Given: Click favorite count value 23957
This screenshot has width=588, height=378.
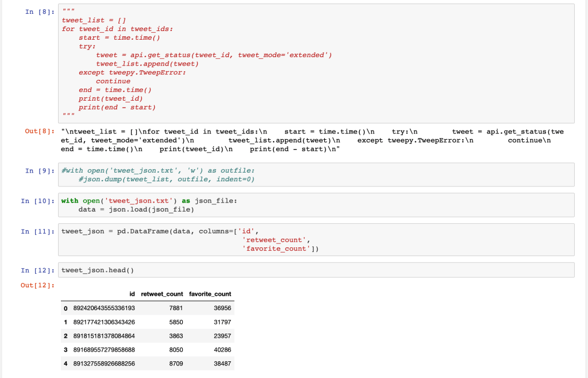Looking at the screenshot, I should tap(222, 336).
